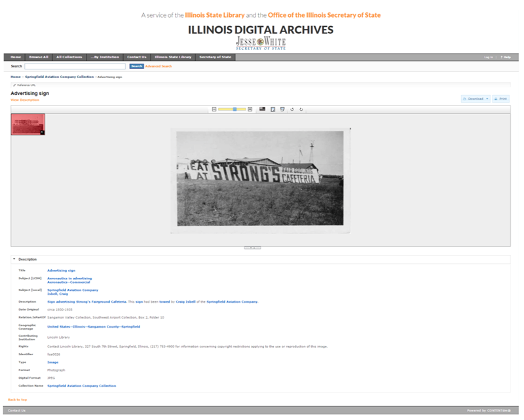Screen dimensions: 524x420
Task: Click the Isbell, Craig subject link
Action: (x=58, y=294)
